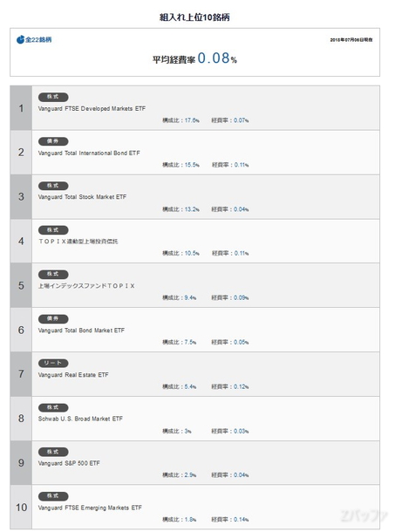Select Vanguard Total Stock Market ETF name
This screenshot has height=532, width=395.
coord(82,197)
